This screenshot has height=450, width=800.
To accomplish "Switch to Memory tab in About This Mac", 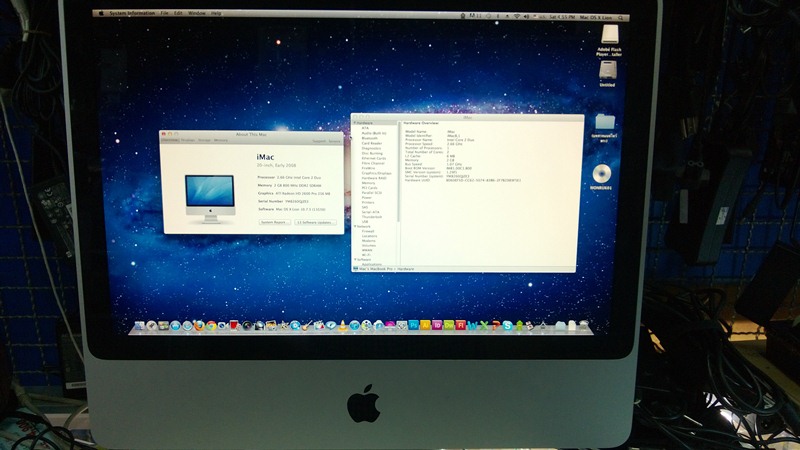I will (x=221, y=140).
